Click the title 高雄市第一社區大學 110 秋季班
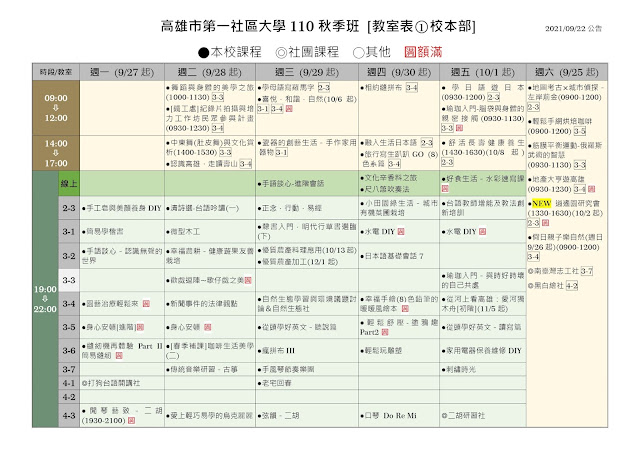This screenshot has height=452, width=640. 260,27
